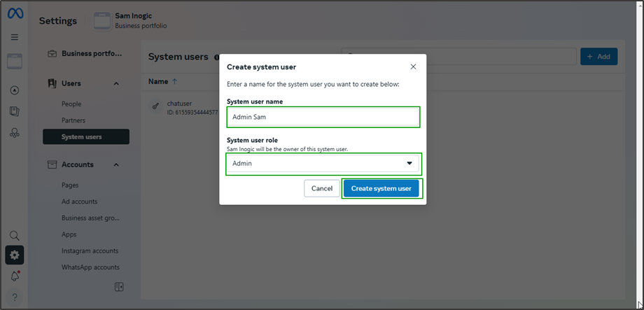This screenshot has height=310, width=644.
Task: Click the Create system user button
Action: pyautogui.click(x=381, y=188)
